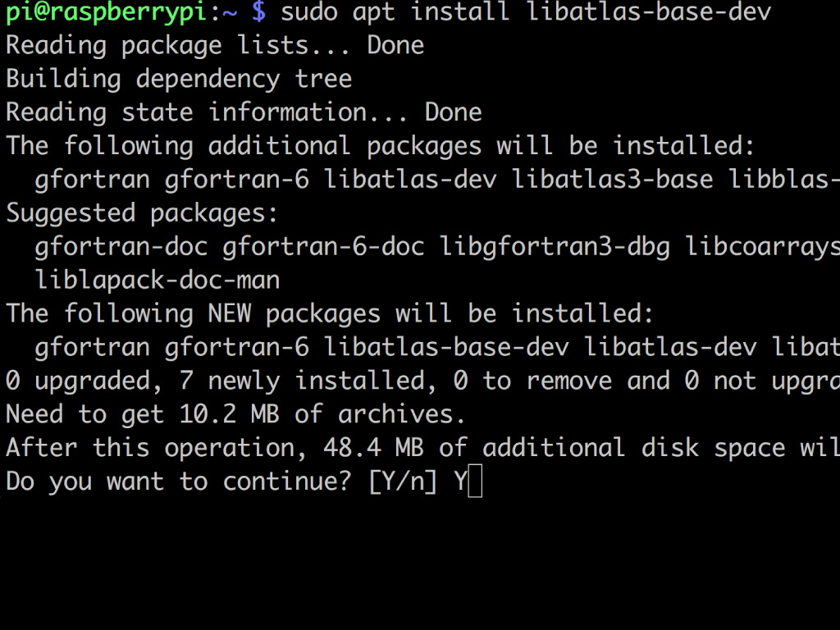Click the word sudo in the command

(x=309, y=11)
